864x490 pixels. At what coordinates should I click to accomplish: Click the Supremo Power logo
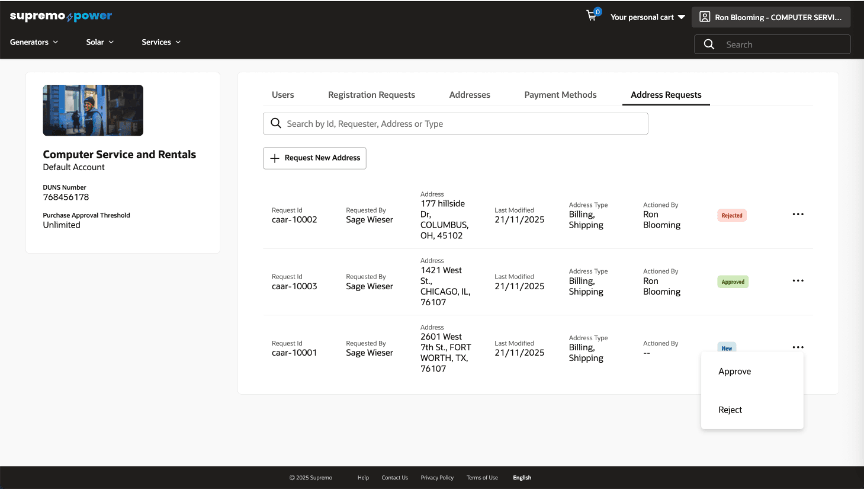(61, 16)
